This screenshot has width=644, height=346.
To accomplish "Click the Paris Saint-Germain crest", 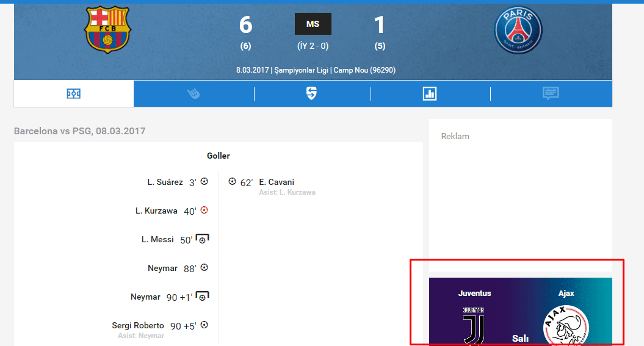I will [518, 29].
